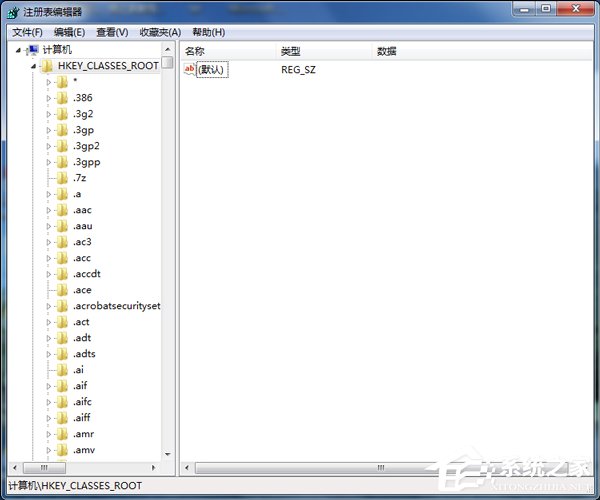Screen dimensions: 600x500
Task: Expand the .amr key
Action: click(x=49, y=434)
